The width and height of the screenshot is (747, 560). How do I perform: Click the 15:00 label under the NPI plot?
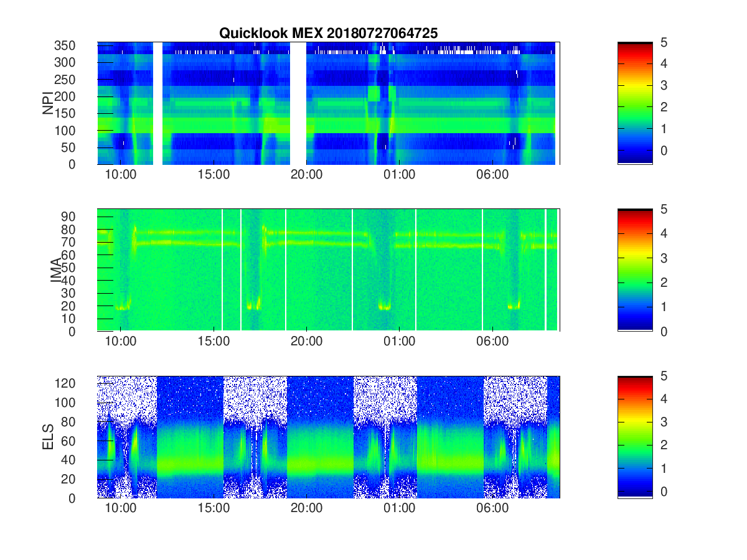click(214, 174)
